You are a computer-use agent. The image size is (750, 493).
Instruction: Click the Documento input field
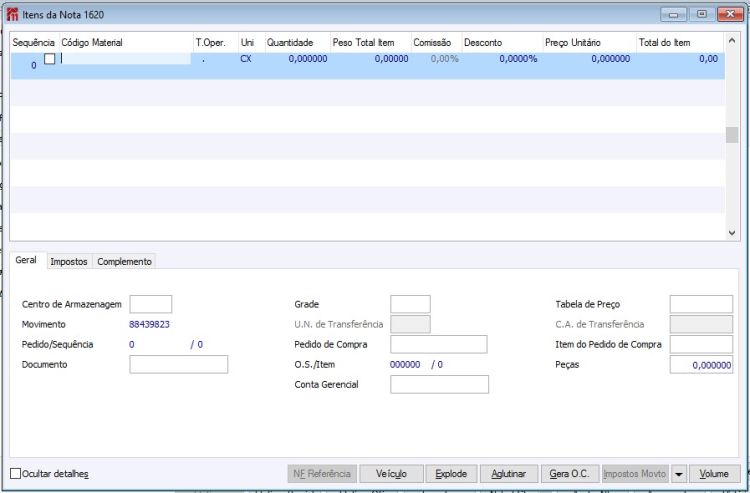click(x=179, y=364)
